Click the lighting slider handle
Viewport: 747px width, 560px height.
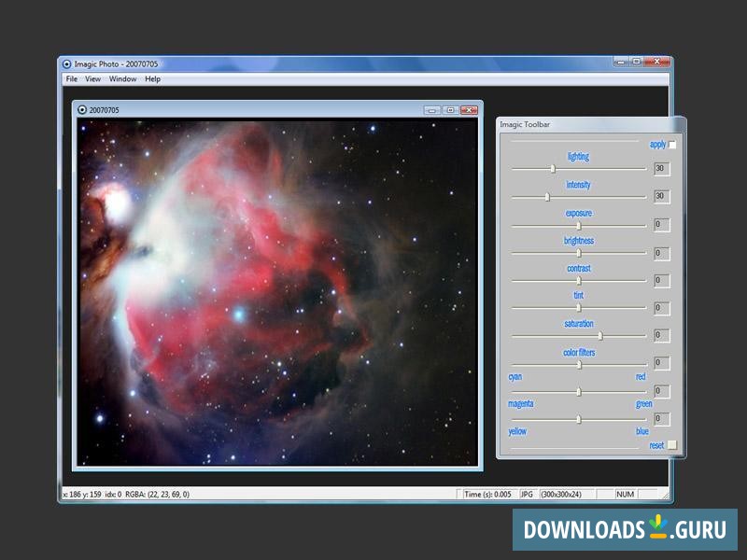pyautogui.click(x=553, y=169)
